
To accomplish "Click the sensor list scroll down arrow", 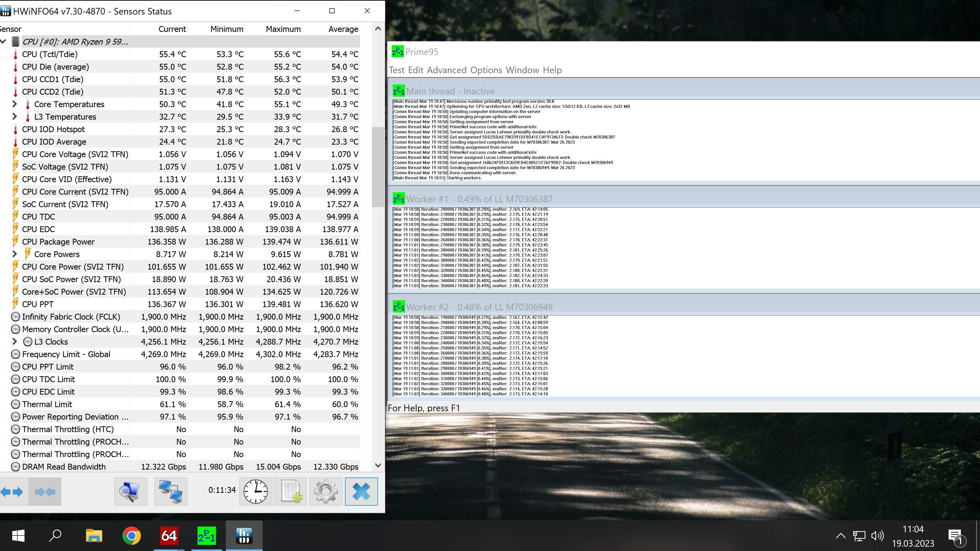I will [378, 466].
